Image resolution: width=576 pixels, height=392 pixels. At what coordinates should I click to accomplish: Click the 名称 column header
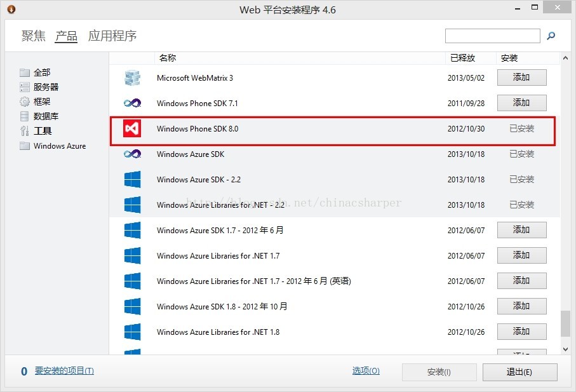pyautogui.click(x=168, y=58)
